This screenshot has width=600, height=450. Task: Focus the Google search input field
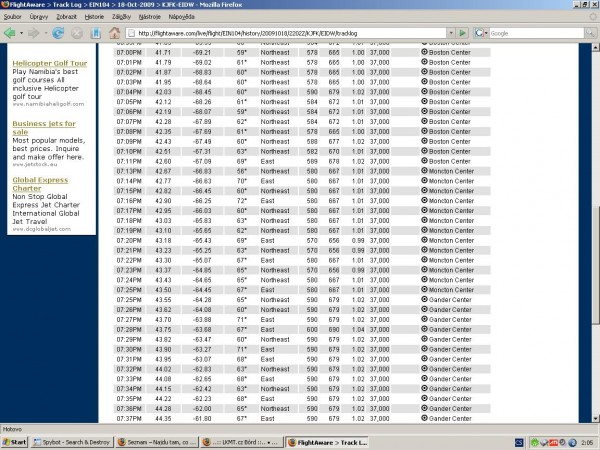pyautogui.click(x=536, y=33)
